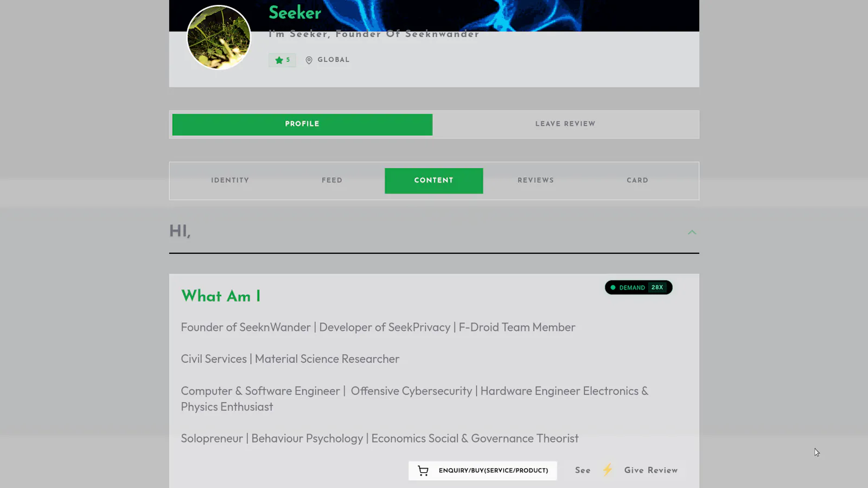
Task: Open the FEED tab
Action: pos(332,181)
